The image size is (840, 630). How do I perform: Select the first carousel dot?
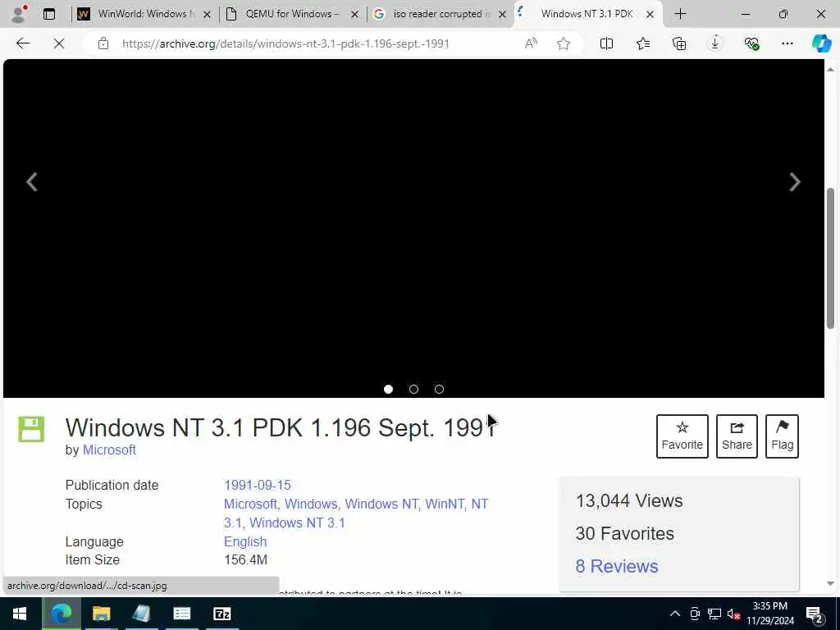click(x=388, y=389)
